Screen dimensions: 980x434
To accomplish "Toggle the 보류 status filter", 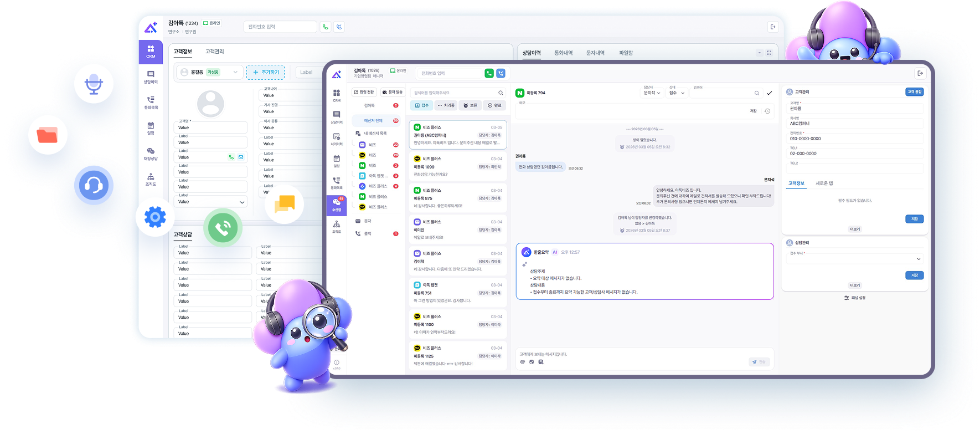I will [x=470, y=105].
